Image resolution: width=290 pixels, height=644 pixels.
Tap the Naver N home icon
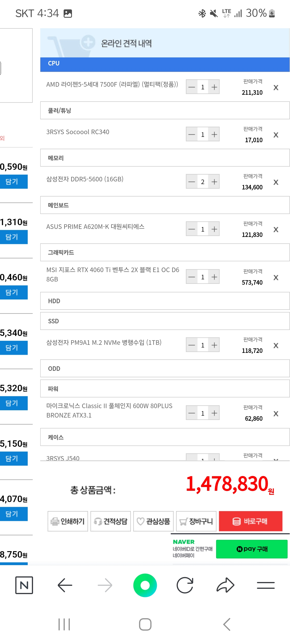[24, 585]
